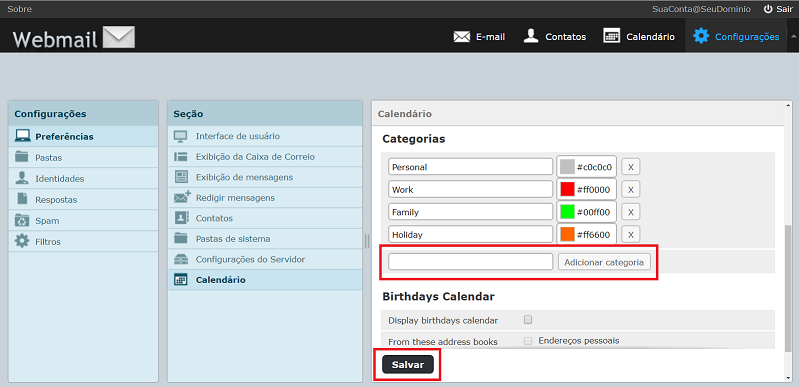Click Configurações do Servidor icon

pos(181,259)
